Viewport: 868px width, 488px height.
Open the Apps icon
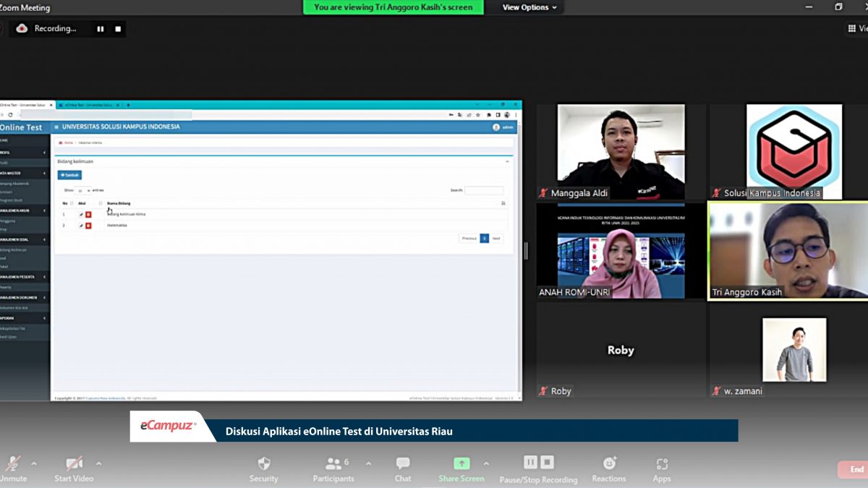pyautogui.click(x=662, y=463)
